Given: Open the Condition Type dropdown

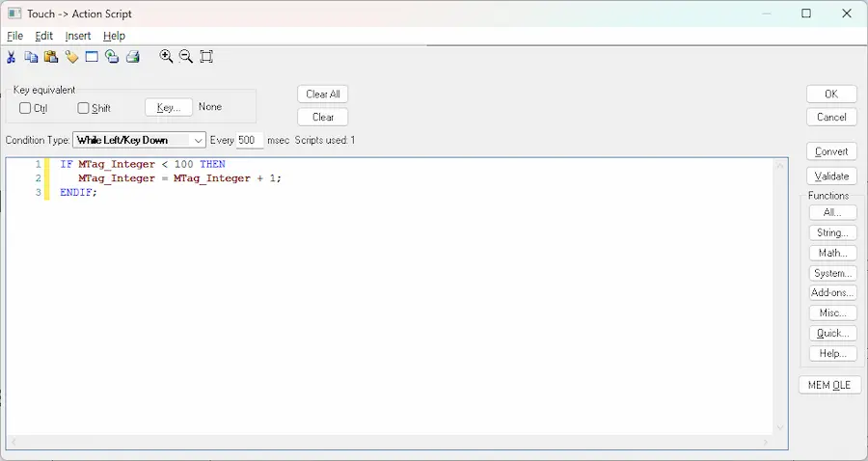Looking at the screenshot, I should point(139,140).
